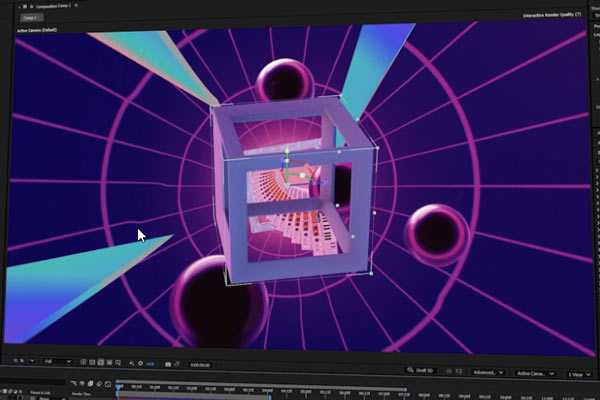Viewport: 600px width, 400px height.
Task: Click the Interactive Render Quality label
Action: pos(552,15)
